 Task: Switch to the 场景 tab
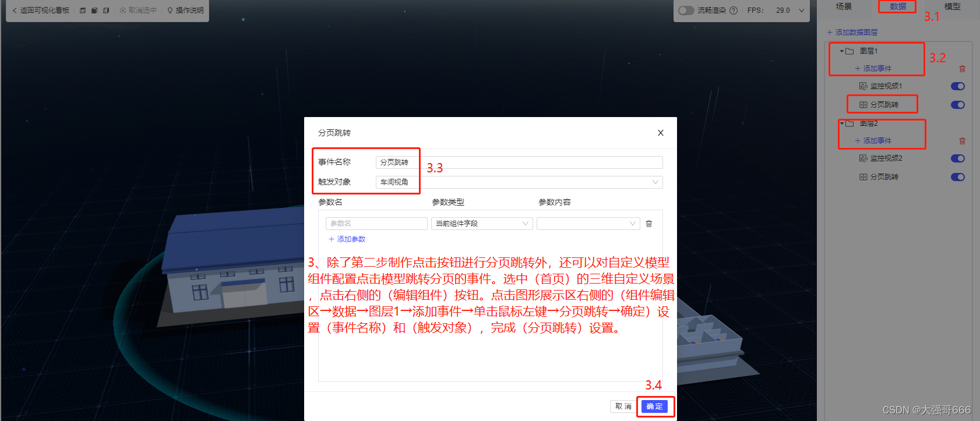(x=844, y=6)
